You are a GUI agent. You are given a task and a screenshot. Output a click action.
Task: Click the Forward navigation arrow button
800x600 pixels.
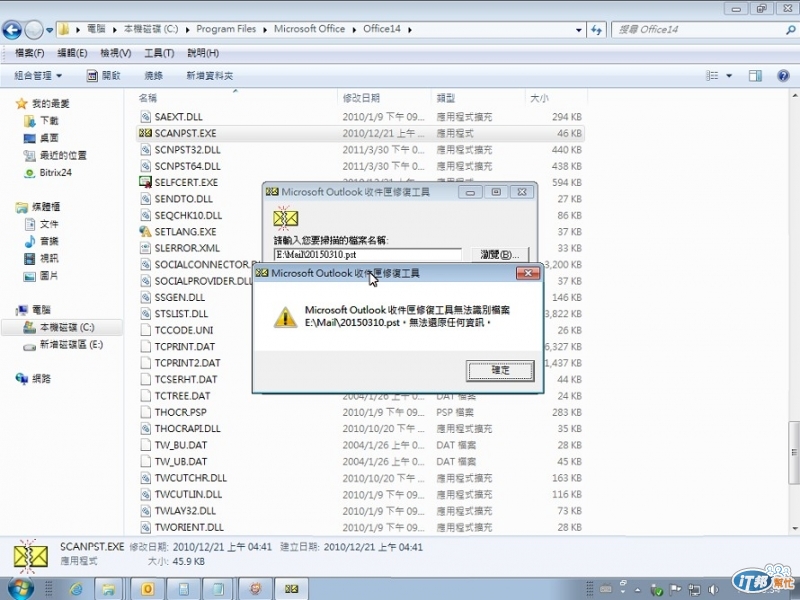click(x=34, y=30)
